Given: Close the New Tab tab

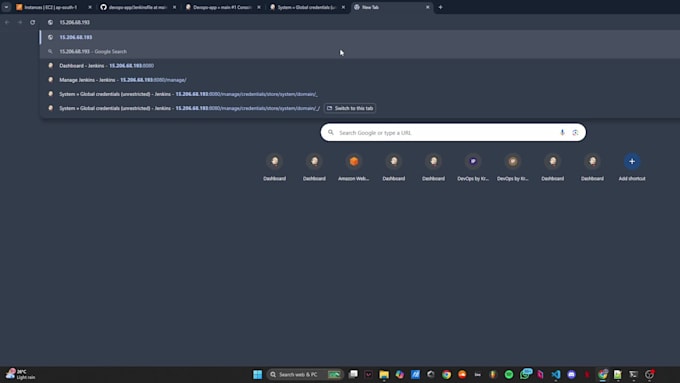Looking at the screenshot, I should pos(428,7).
